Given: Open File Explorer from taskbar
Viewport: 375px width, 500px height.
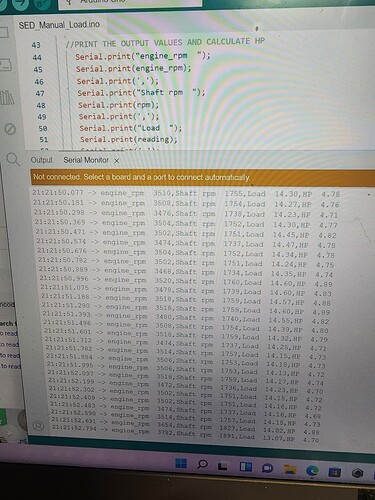Looking at the screenshot, I should 290,469.
